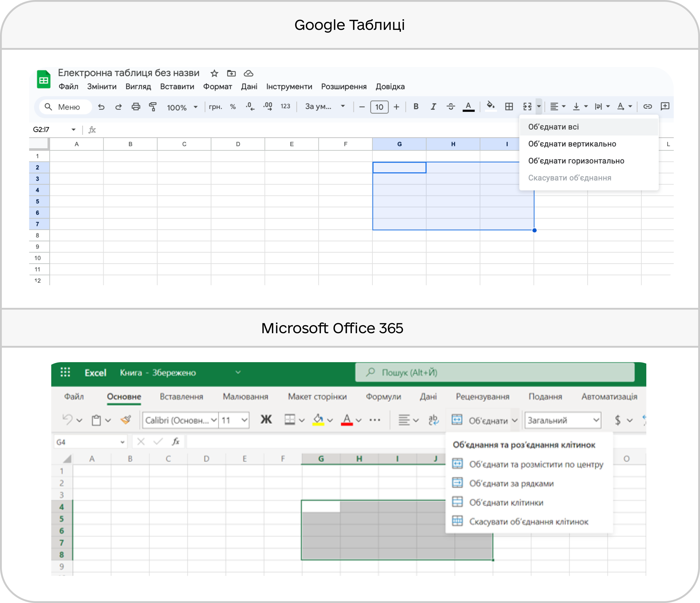Click the Google Sheets logo icon
Viewport: 700px width, 603px height.
tap(43, 79)
